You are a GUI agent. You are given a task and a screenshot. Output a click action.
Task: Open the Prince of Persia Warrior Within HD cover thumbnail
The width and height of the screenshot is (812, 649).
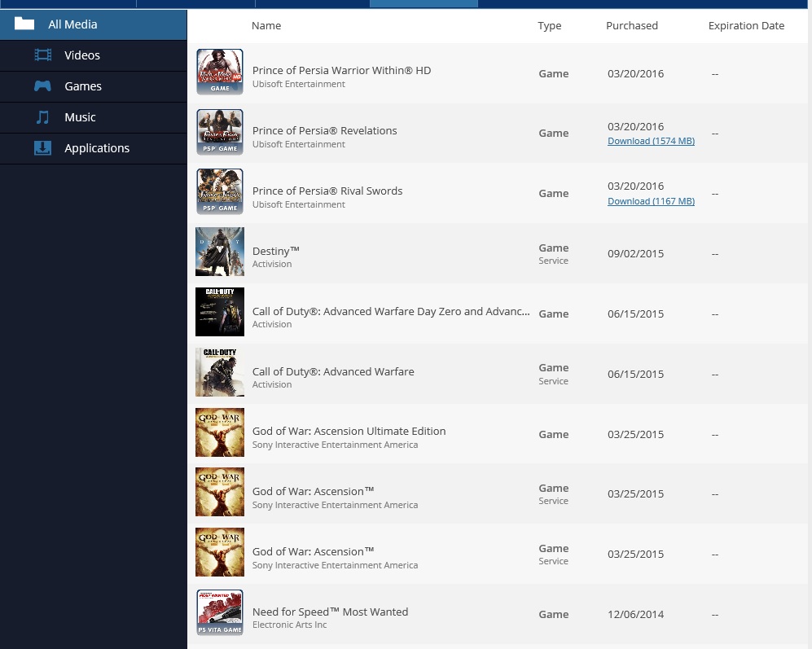[220, 72]
